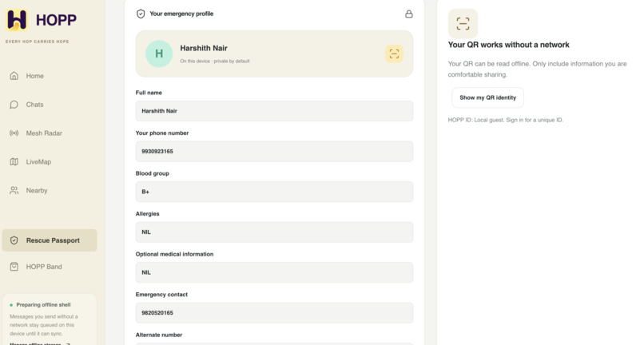Click 'Your QR works without a network' heading
644x345 pixels.
click(508, 45)
